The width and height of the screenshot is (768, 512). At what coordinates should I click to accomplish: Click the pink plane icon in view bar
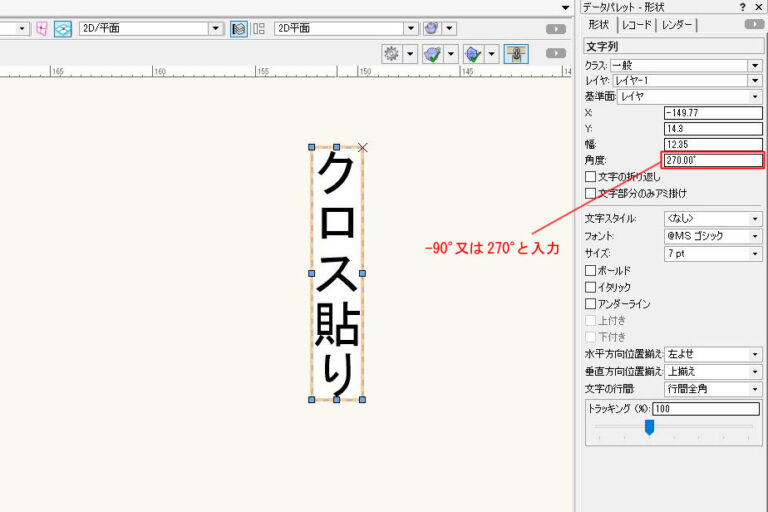click(41, 28)
